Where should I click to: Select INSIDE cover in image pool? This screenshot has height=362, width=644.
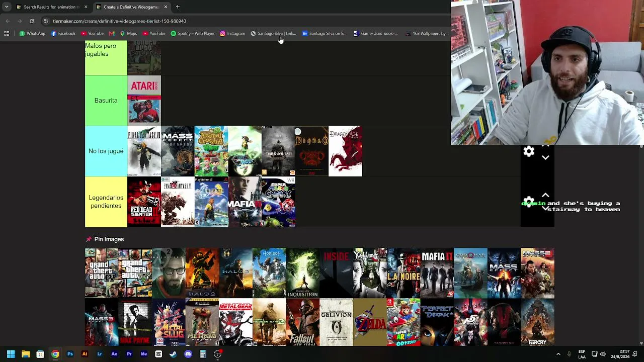click(336, 273)
